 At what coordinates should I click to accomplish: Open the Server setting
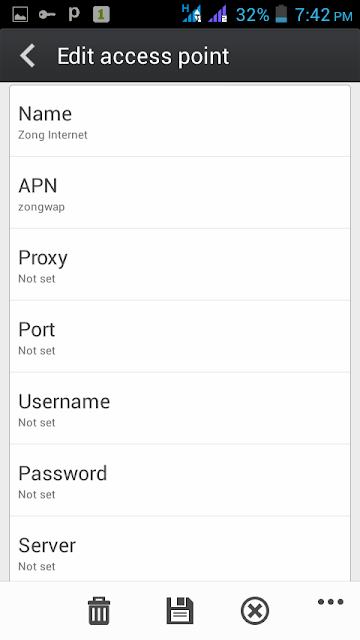tap(180, 549)
